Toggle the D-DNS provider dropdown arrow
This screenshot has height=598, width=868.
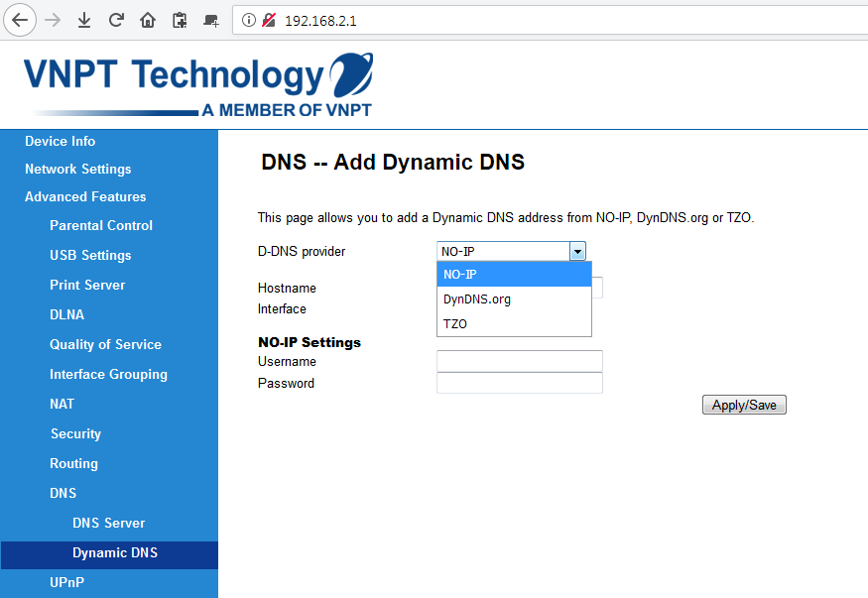pos(577,251)
